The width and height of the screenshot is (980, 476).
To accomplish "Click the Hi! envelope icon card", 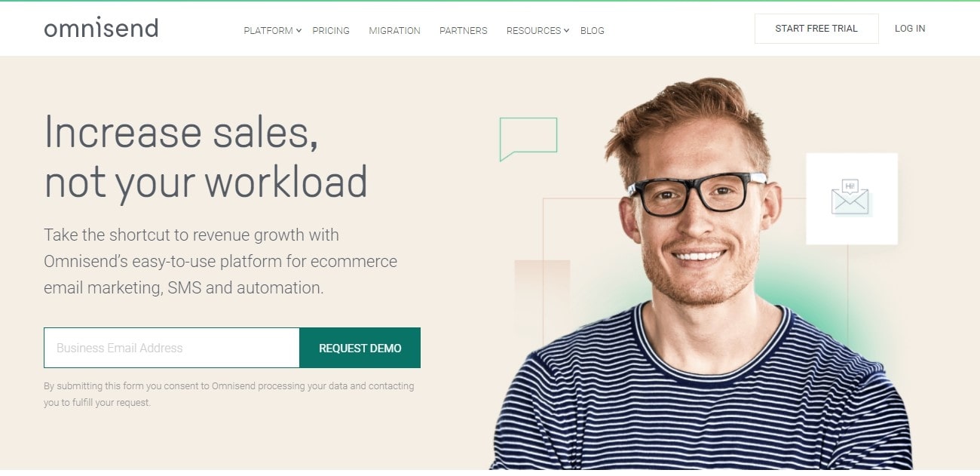I will (851, 198).
